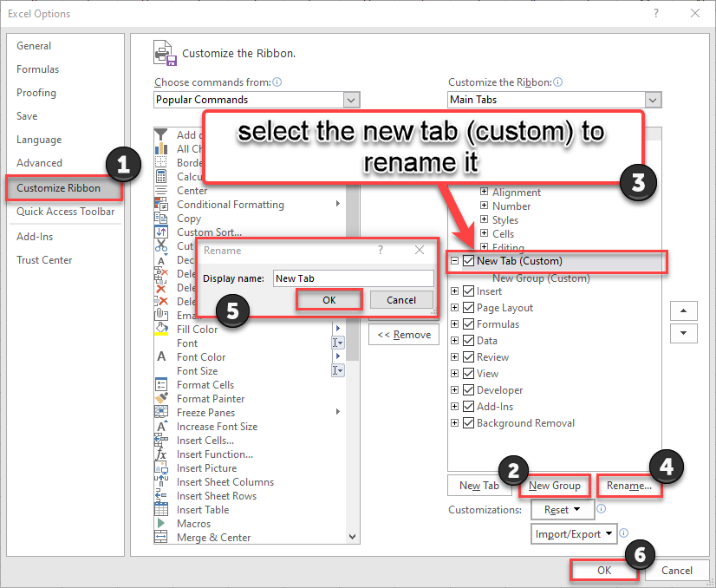This screenshot has height=588, width=716.
Task: Click the Insert Function command icon
Action: click(x=161, y=454)
